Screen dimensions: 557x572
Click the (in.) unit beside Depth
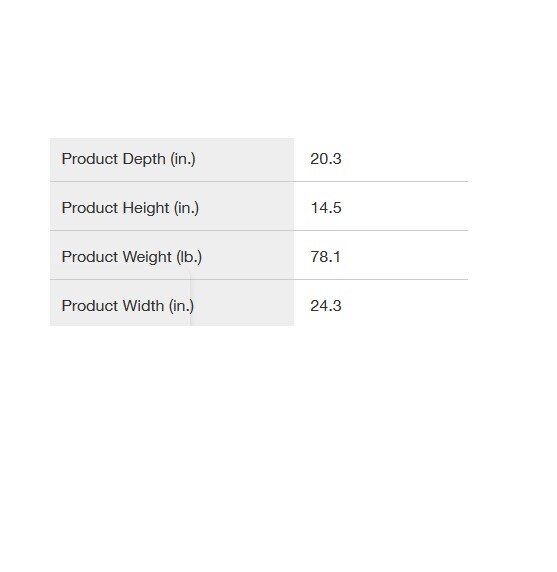(183, 159)
